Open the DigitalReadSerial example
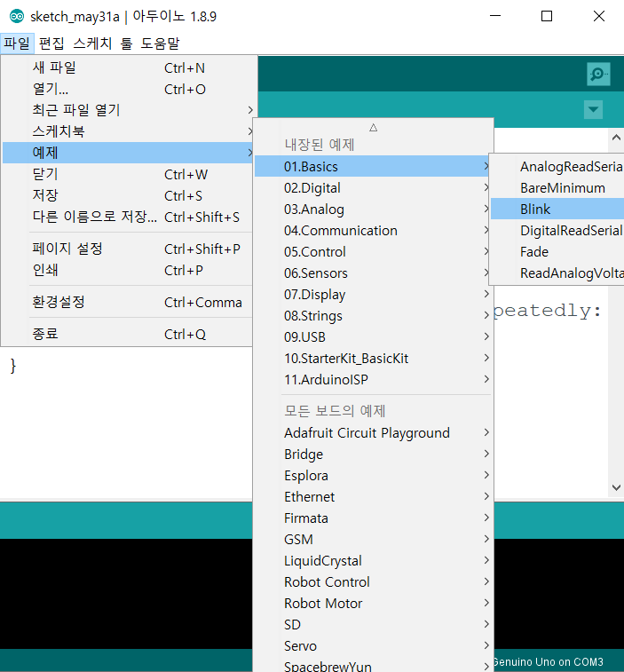 tap(557, 231)
